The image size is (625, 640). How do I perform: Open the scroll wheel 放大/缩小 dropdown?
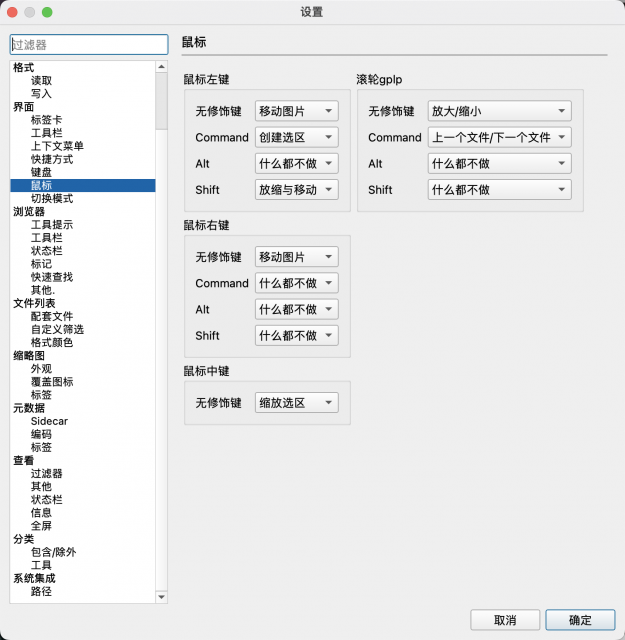[499, 111]
